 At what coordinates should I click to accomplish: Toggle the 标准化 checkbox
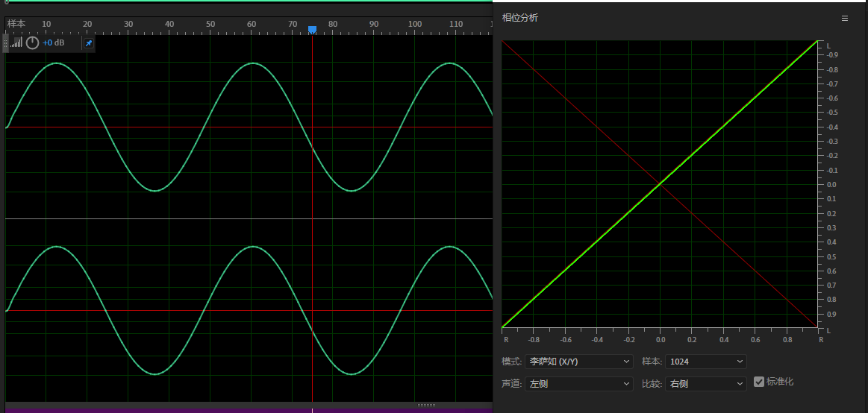[759, 382]
